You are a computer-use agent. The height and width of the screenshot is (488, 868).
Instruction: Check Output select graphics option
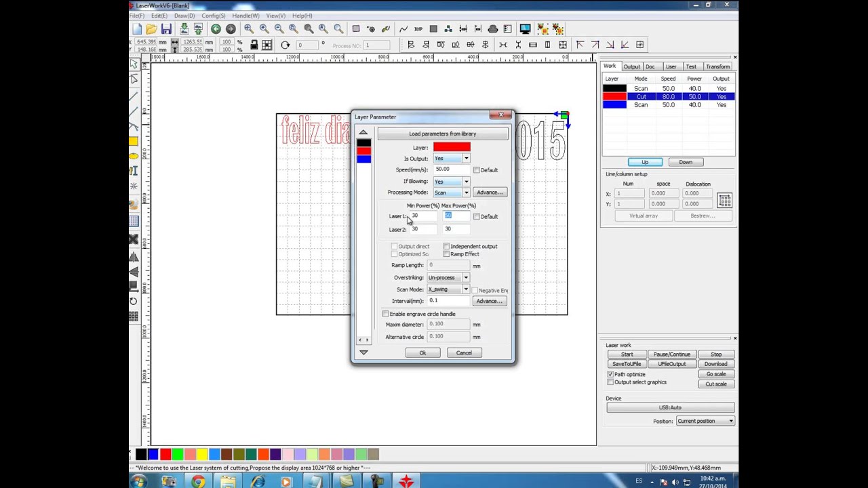[x=610, y=382]
